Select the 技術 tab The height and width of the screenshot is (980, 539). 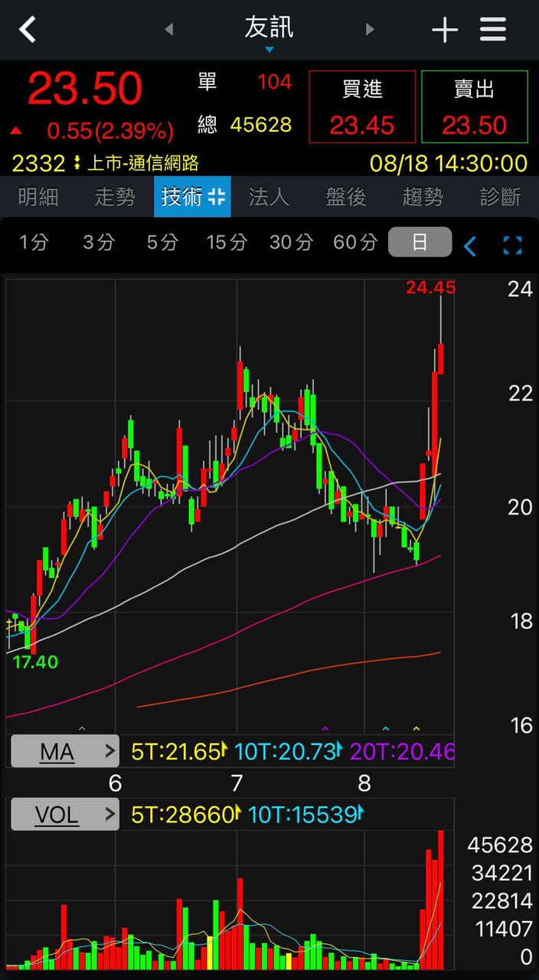(192, 198)
